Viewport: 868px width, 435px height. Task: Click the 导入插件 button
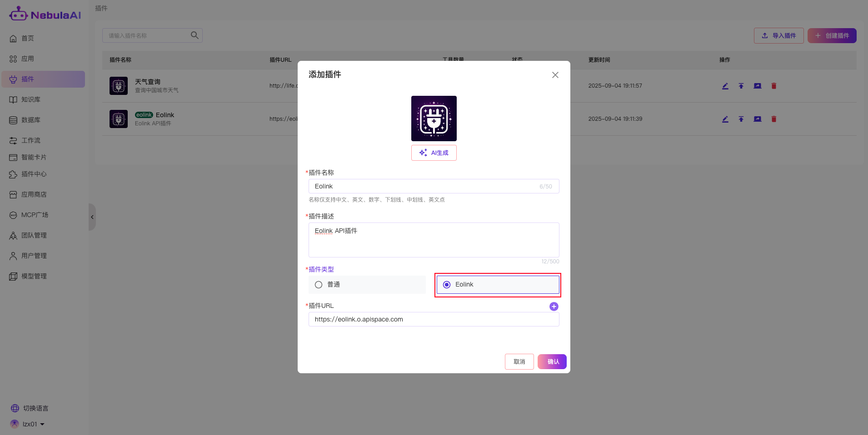pyautogui.click(x=778, y=35)
